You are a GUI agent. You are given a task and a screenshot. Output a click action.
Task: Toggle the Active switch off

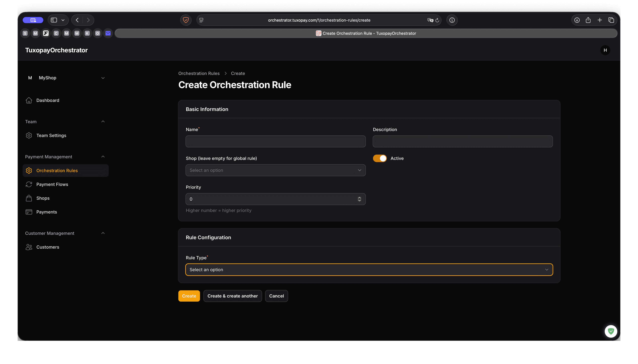tap(380, 158)
